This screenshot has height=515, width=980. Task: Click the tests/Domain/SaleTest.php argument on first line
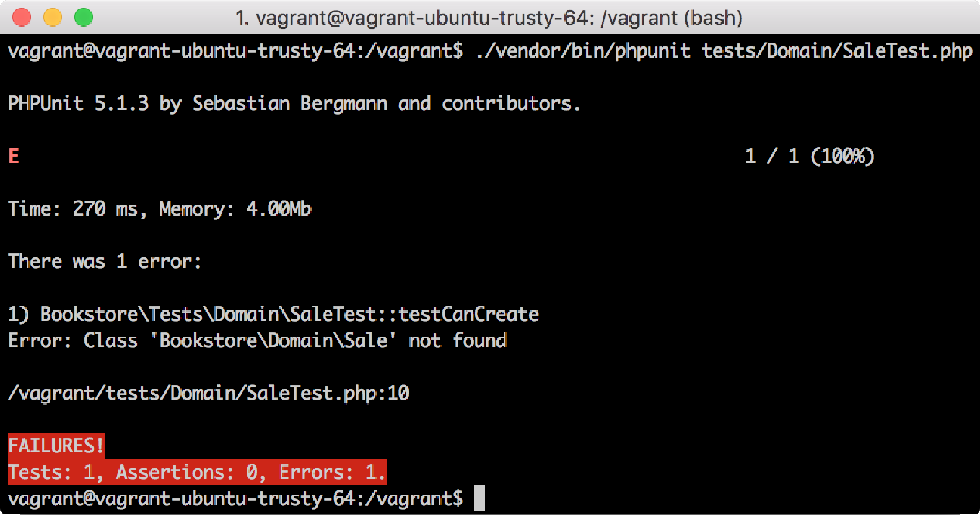coord(837,51)
